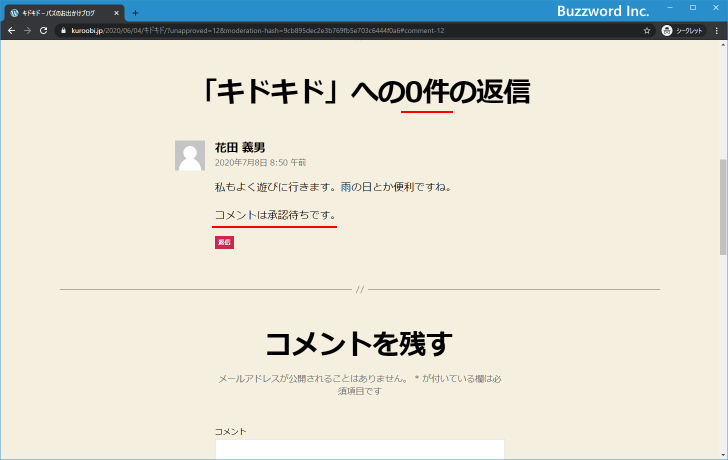Screen dimensions: 728x460
Task: Click the vertical scrollbar thumb
Action: [x=723, y=207]
